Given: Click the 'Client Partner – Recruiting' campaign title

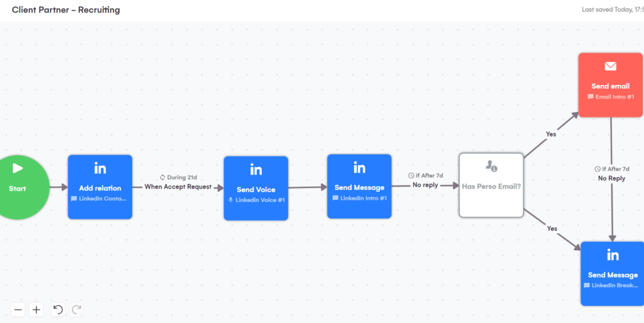Looking at the screenshot, I should pos(66,10).
